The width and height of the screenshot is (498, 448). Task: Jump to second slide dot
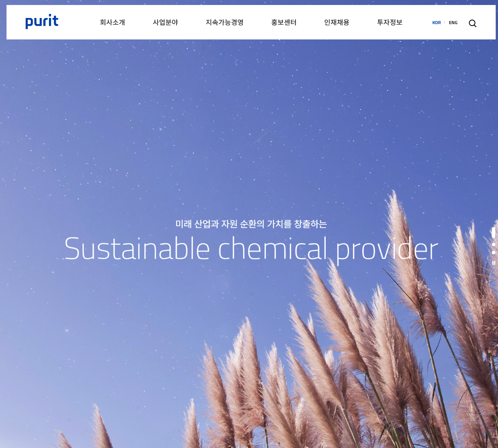494,244
